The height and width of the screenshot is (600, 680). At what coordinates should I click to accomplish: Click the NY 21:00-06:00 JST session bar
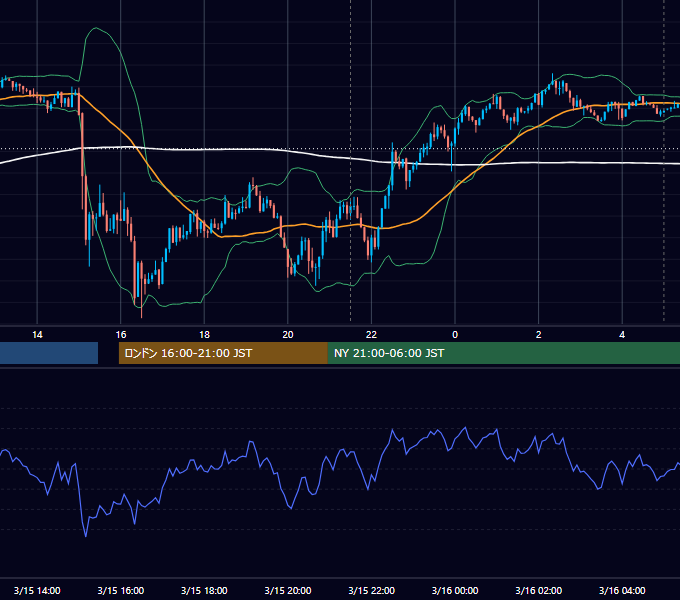(x=504, y=353)
